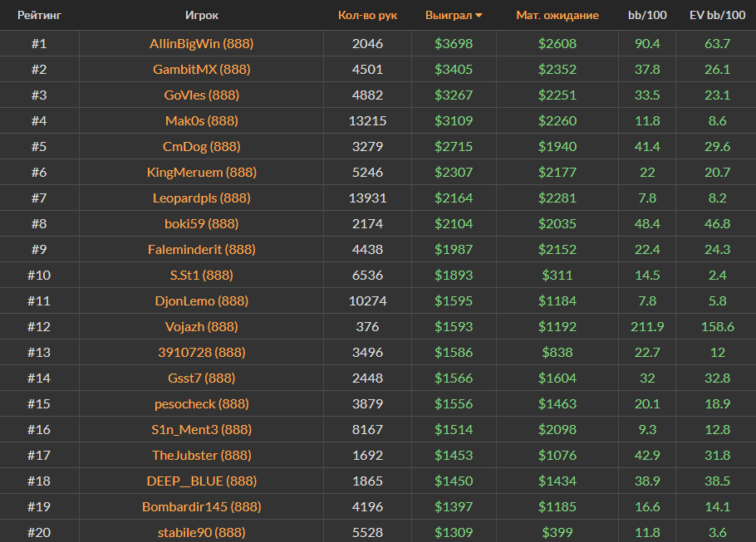Open Vojazh (888) player profile
Viewport: 756px width, 542px height.
pos(202,326)
